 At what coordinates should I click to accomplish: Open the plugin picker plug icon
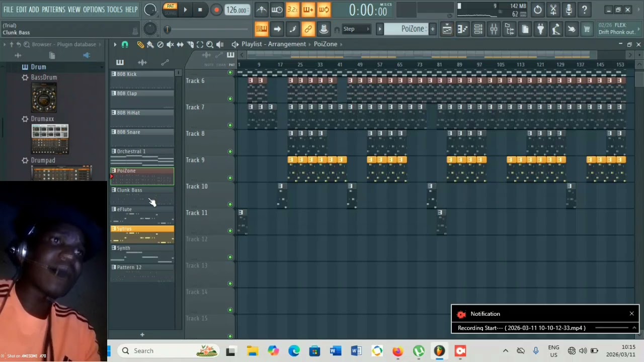pos(540,30)
